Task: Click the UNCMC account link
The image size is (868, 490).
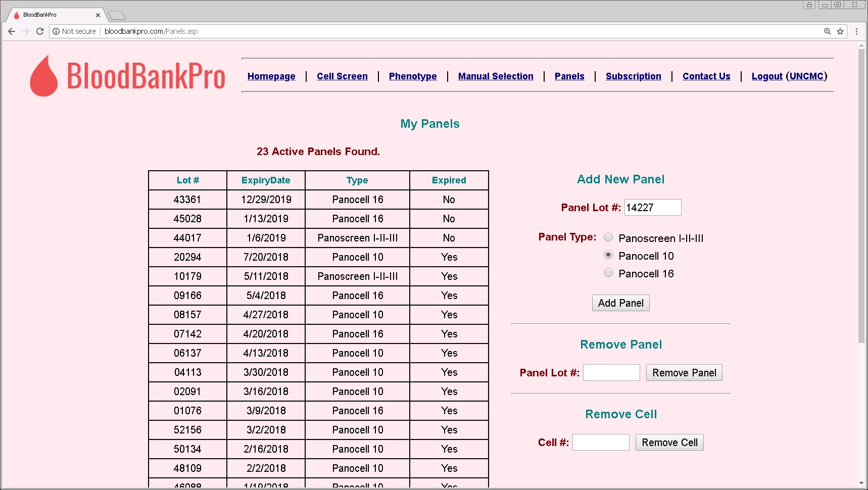Action: pos(806,76)
